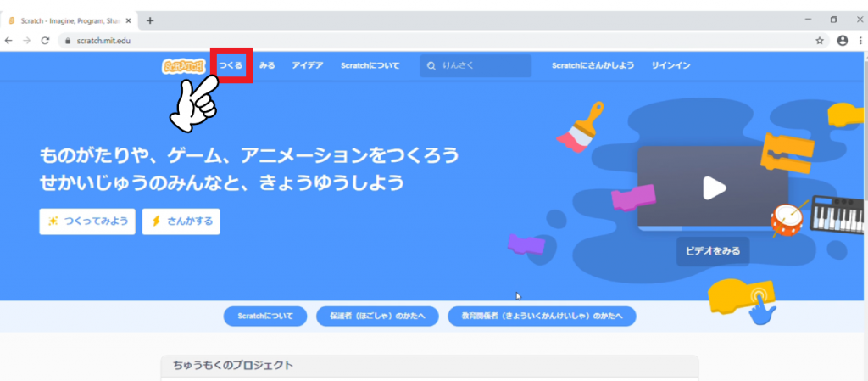Play the intro video
The width and height of the screenshot is (868, 381).
point(714,188)
